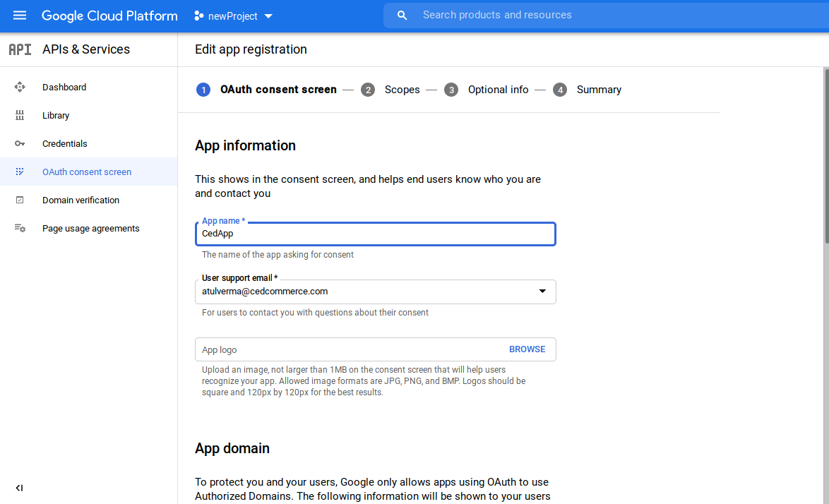Click BROWSE to upload app logo
829x504 pixels.
click(x=527, y=349)
